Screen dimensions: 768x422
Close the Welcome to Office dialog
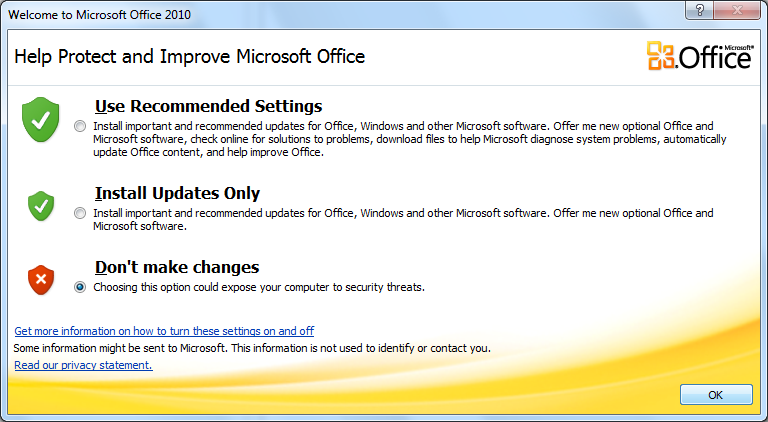click(x=738, y=10)
